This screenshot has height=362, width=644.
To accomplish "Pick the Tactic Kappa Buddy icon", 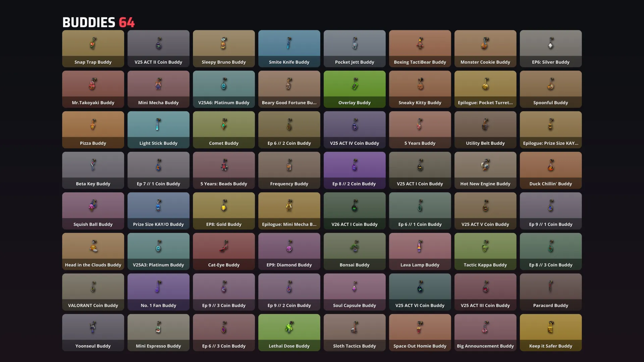I will click(485, 246).
